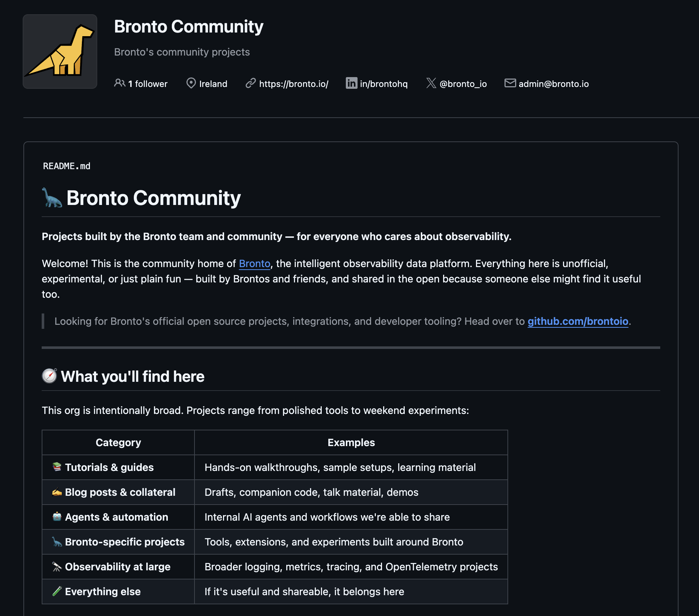Click the sauropod emoji in Bronto-specific projects row
This screenshot has width=699, height=616.
[57, 541]
